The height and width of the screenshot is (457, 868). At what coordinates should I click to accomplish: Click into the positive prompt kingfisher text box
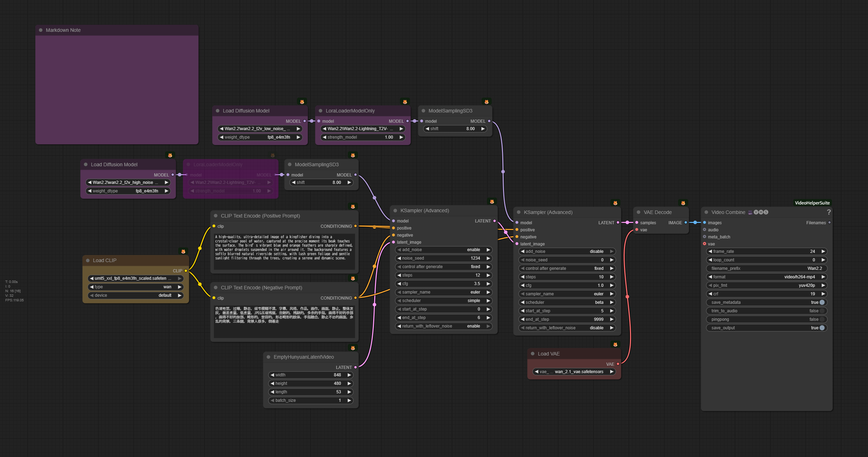tap(284, 251)
